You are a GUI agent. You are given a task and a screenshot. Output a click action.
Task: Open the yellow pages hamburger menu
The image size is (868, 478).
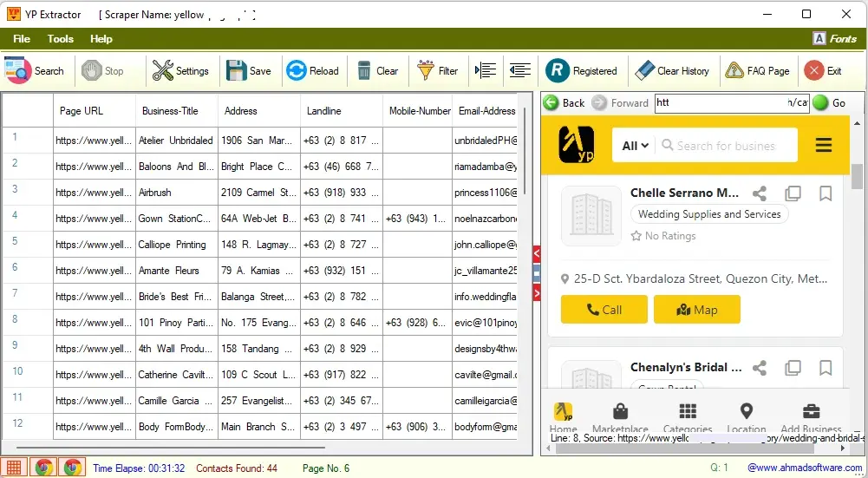(824, 146)
